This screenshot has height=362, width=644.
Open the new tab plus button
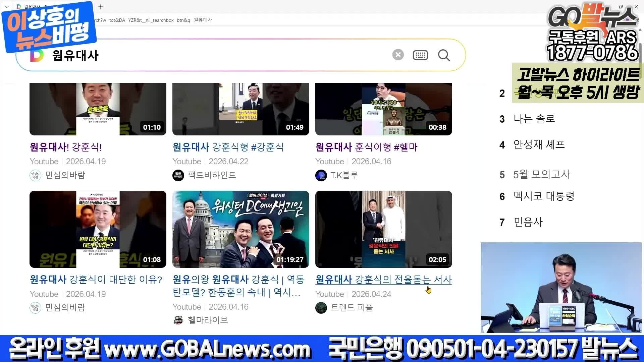[101, 6]
